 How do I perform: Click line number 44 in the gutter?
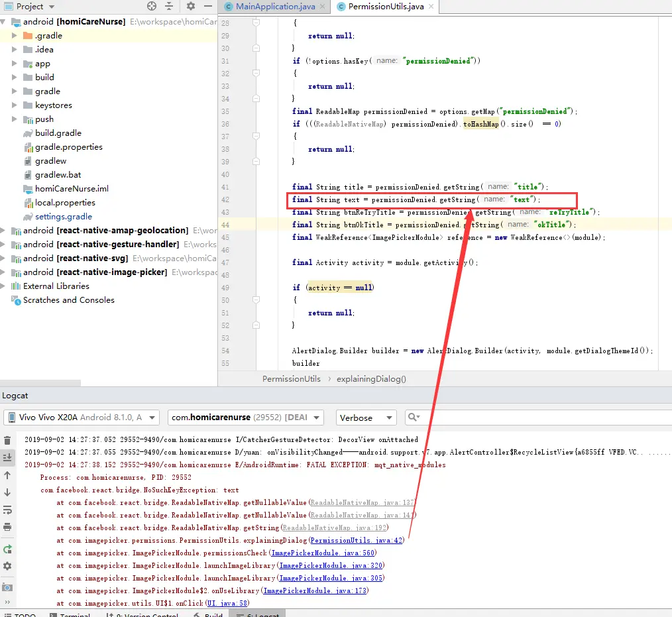pos(225,225)
